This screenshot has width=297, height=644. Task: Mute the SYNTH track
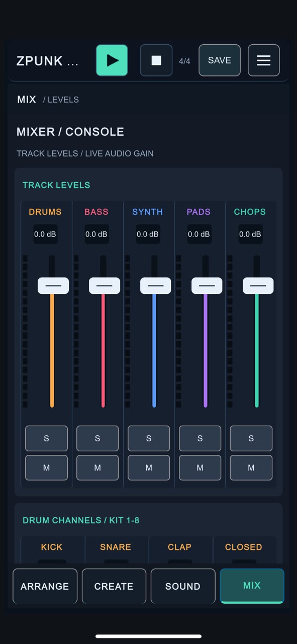(x=149, y=467)
